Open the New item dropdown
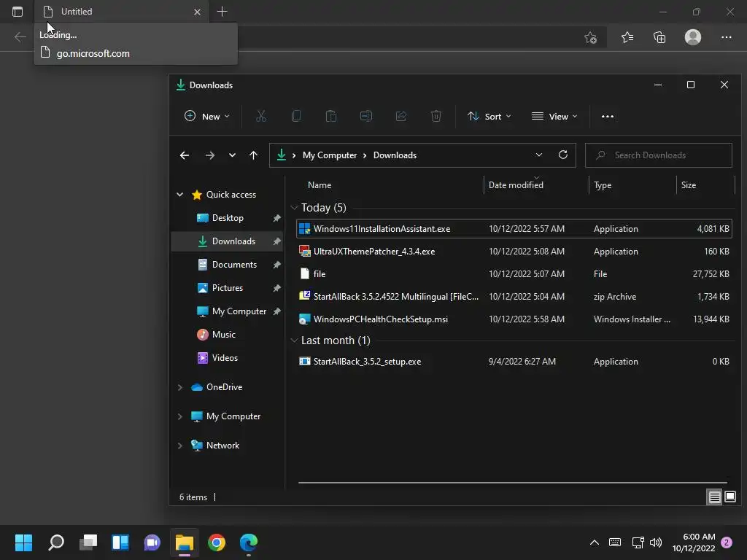Screen dimensions: 747x560 tap(206, 116)
